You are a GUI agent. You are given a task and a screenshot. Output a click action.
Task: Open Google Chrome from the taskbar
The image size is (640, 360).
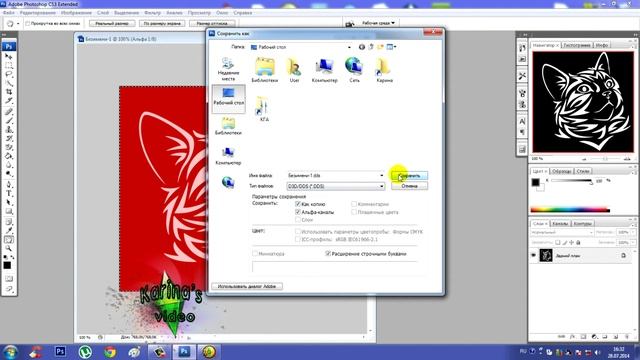coord(110,352)
